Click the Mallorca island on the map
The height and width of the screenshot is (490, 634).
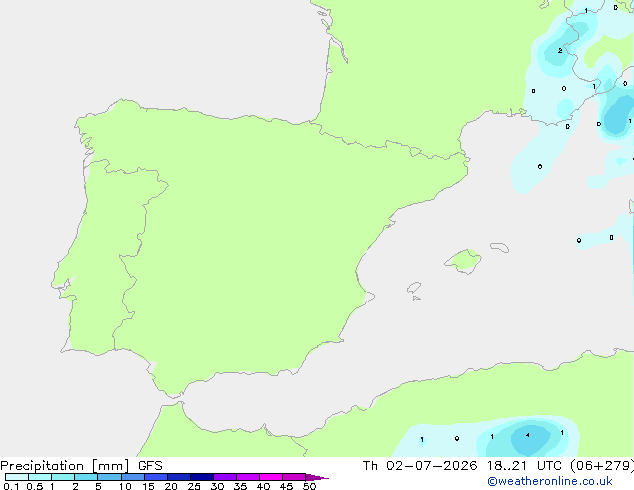(463, 261)
